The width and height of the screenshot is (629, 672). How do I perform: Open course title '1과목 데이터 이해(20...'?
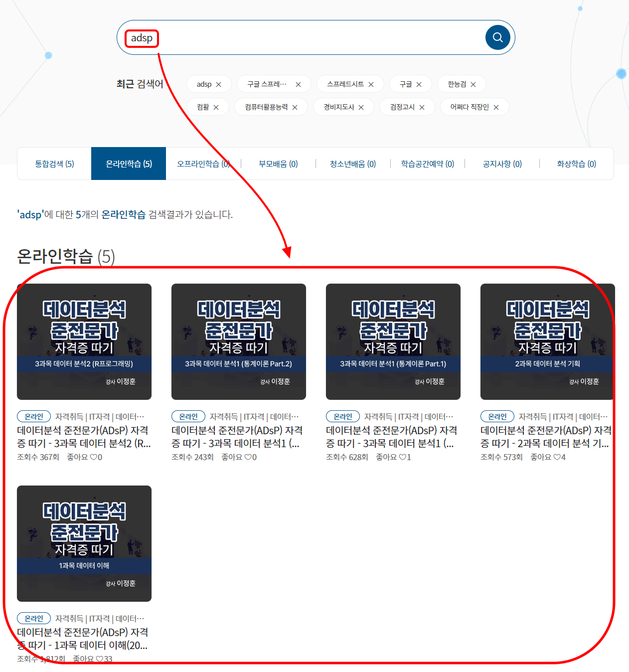(x=83, y=639)
